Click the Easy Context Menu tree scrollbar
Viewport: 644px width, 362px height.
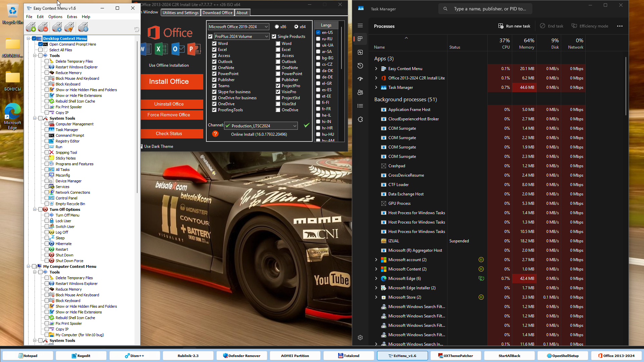tap(137, 117)
